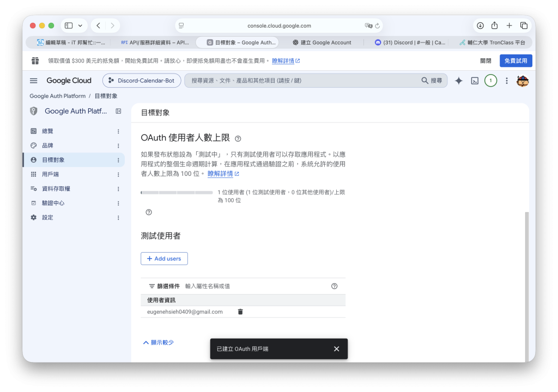Open more options for 品牌
Image resolution: width=558 pixels, height=392 pixels.
coord(118,146)
